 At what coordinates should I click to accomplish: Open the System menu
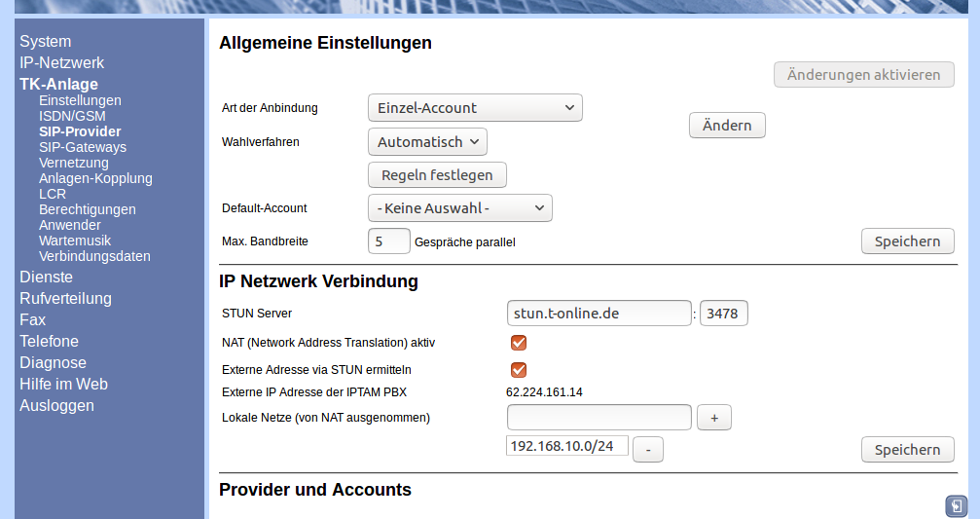point(46,41)
